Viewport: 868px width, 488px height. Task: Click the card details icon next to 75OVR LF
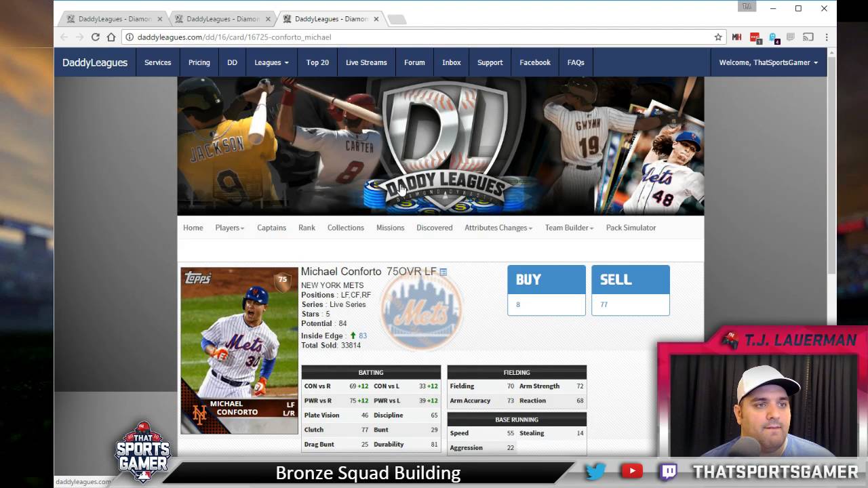(443, 272)
